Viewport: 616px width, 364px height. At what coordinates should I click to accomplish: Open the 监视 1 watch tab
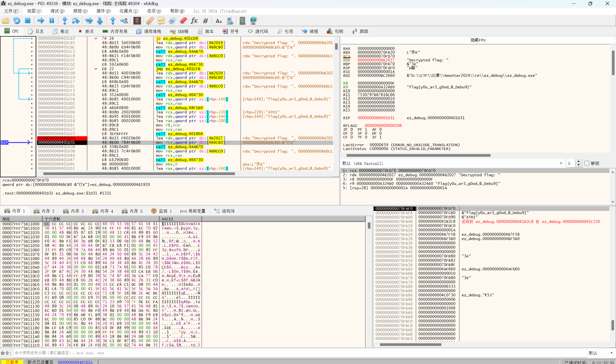[x=161, y=211]
